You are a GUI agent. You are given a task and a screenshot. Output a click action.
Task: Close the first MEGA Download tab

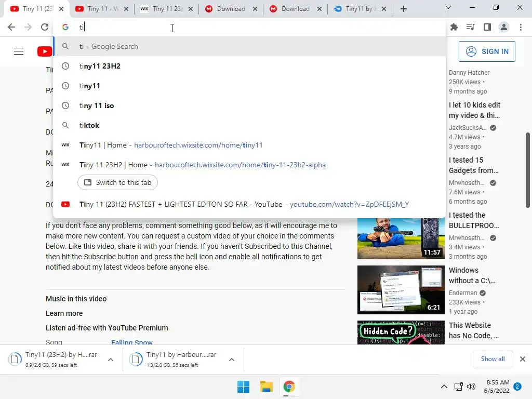(x=255, y=9)
